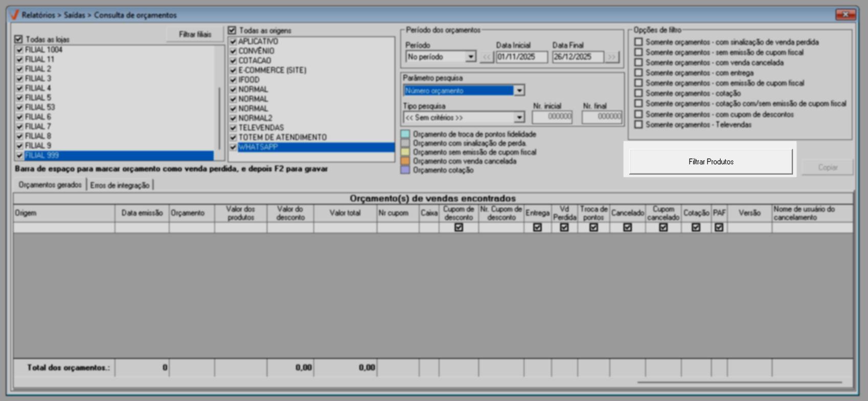Screen dimensions: 868x401
Task: Click the Versão column header
Action: coord(749,213)
